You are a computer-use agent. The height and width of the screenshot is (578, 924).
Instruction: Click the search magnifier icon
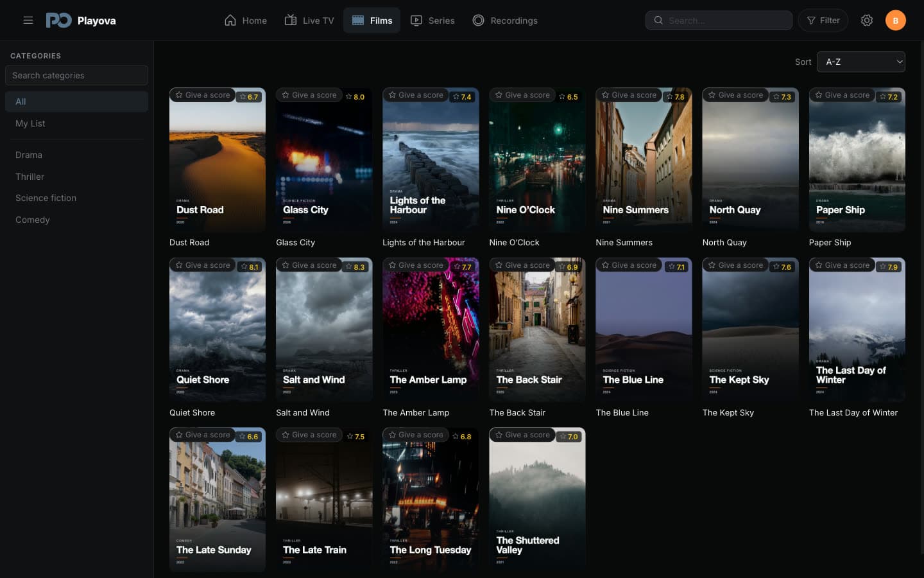(x=658, y=21)
